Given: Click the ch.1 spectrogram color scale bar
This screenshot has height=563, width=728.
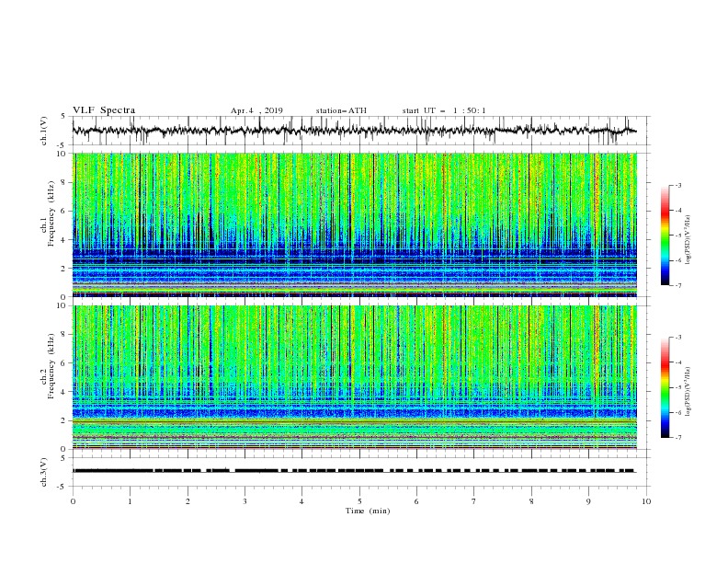Looking at the screenshot, I should (665, 236).
